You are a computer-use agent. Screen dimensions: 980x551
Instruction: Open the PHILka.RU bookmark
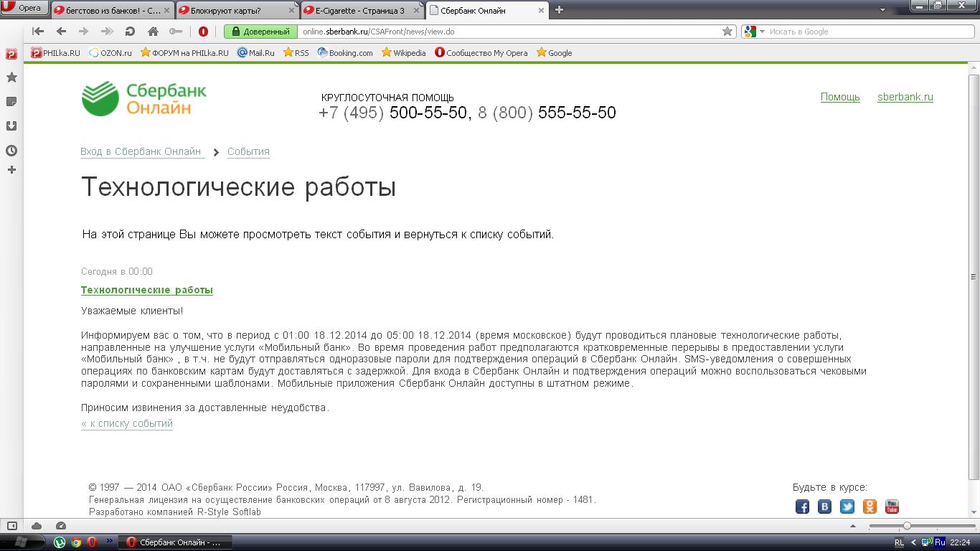(55, 53)
